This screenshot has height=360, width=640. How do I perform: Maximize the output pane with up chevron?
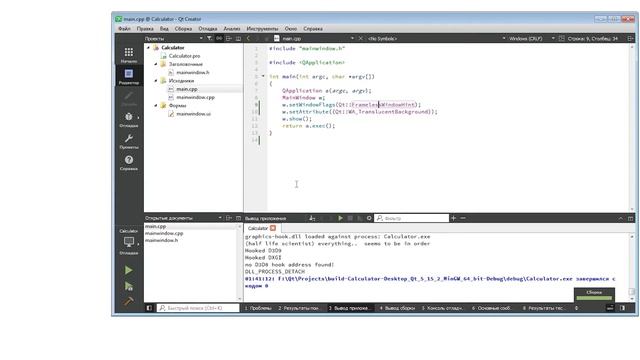click(620, 218)
